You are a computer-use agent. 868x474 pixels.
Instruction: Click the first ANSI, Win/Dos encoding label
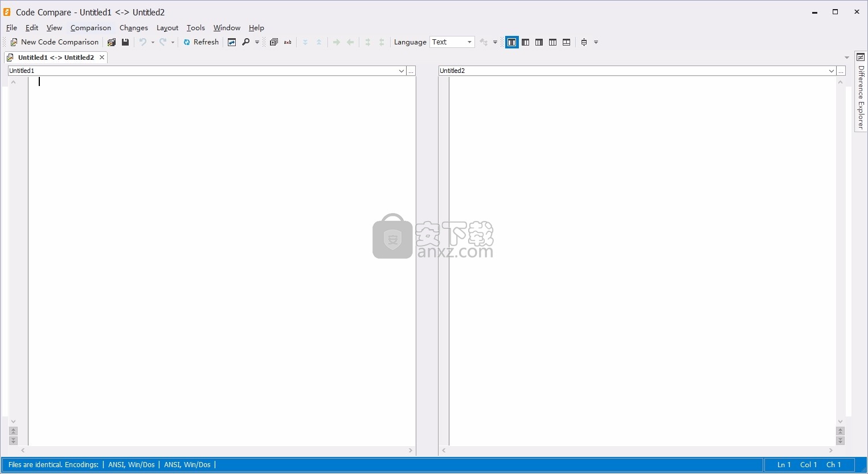pos(132,465)
